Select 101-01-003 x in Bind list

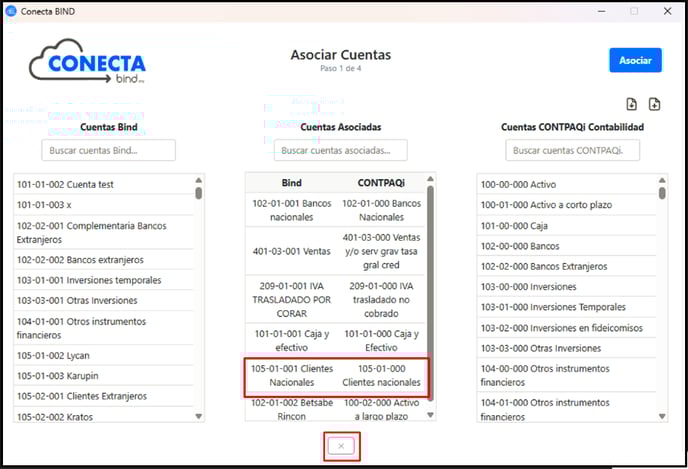(x=104, y=205)
